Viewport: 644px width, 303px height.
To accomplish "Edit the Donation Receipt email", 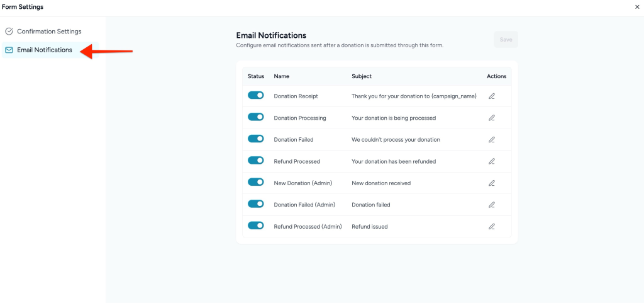I will coord(492,96).
